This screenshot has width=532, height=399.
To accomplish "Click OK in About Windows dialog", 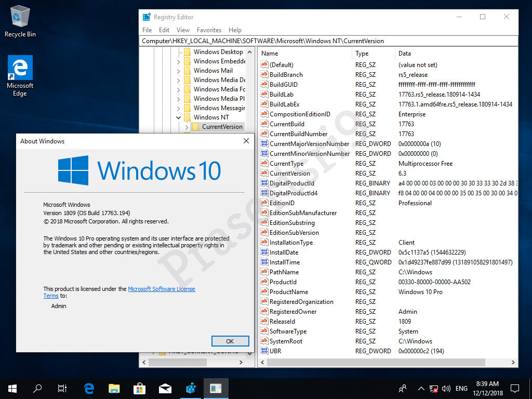I will pyautogui.click(x=230, y=341).
